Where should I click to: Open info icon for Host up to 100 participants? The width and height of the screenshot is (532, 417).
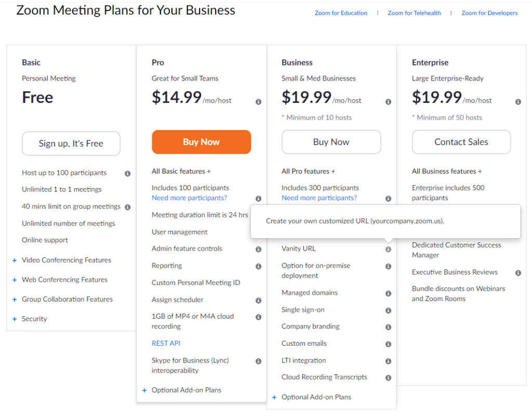tap(128, 174)
